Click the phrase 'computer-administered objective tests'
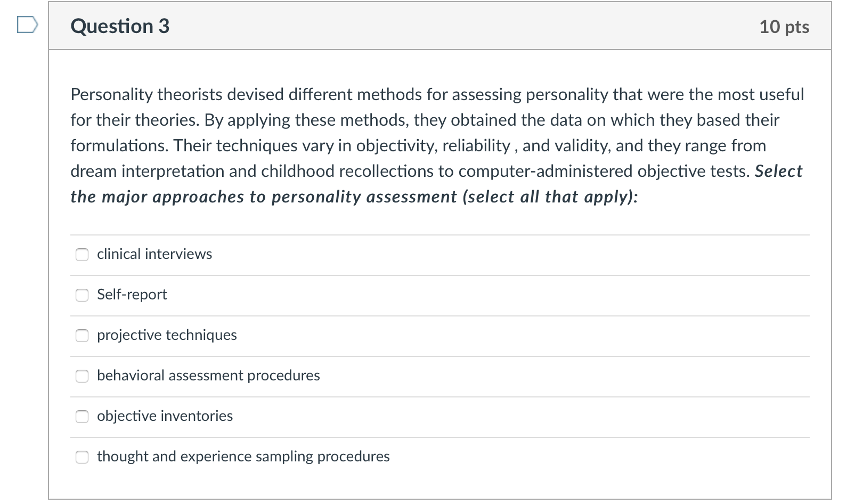The width and height of the screenshot is (863, 504). click(604, 171)
